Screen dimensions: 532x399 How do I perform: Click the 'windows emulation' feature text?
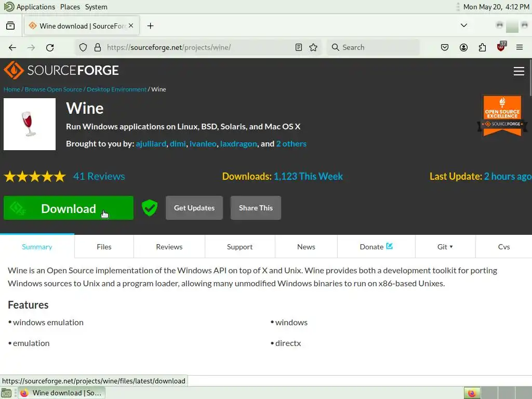click(48, 322)
